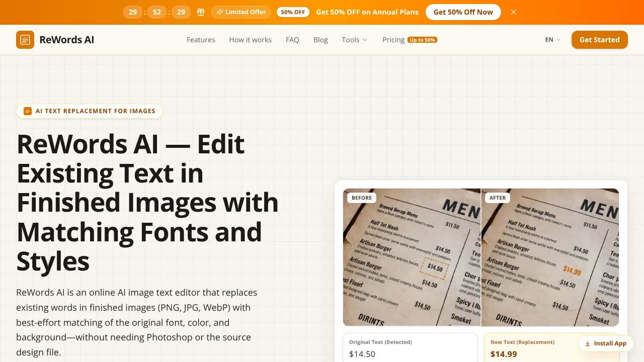
Task: Click the ReWords AI main headline
Action: (147, 203)
